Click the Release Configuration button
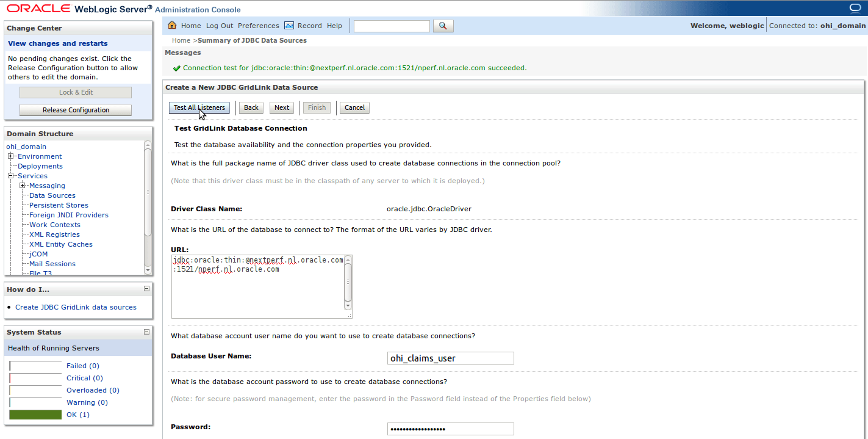Image resolution: width=868 pixels, height=439 pixels. click(x=76, y=110)
